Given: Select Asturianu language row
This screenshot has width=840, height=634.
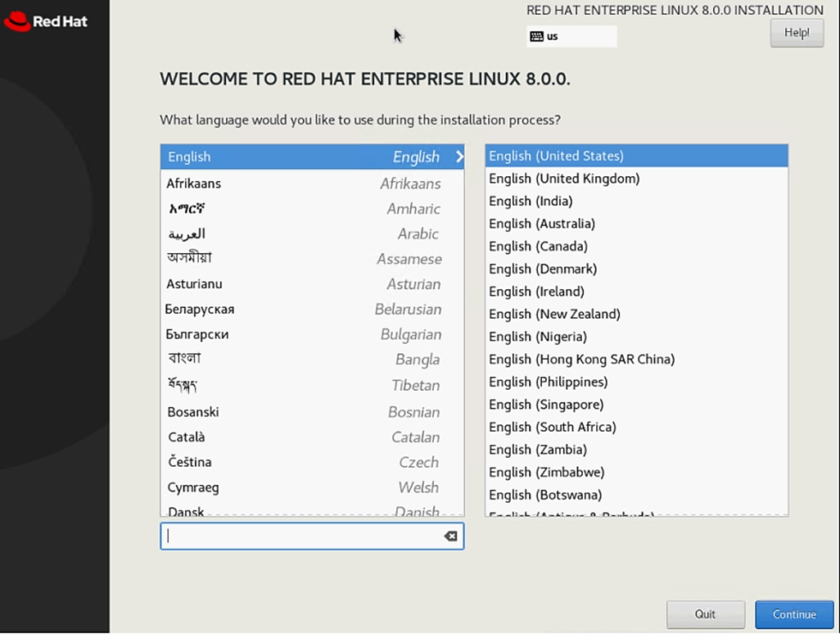Looking at the screenshot, I should click(312, 284).
